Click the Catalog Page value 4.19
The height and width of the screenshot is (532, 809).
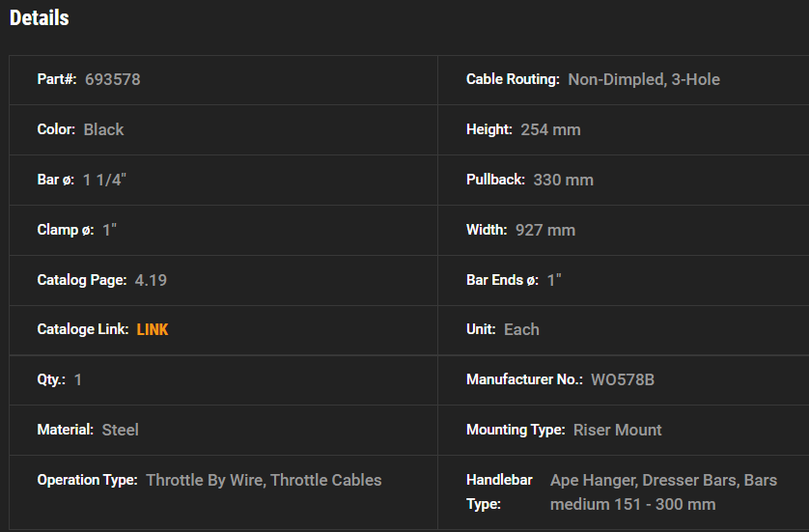click(x=151, y=280)
